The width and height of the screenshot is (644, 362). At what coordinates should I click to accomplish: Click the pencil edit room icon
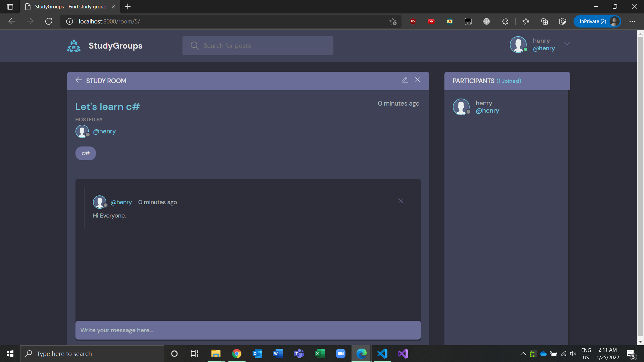tap(405, 80)
